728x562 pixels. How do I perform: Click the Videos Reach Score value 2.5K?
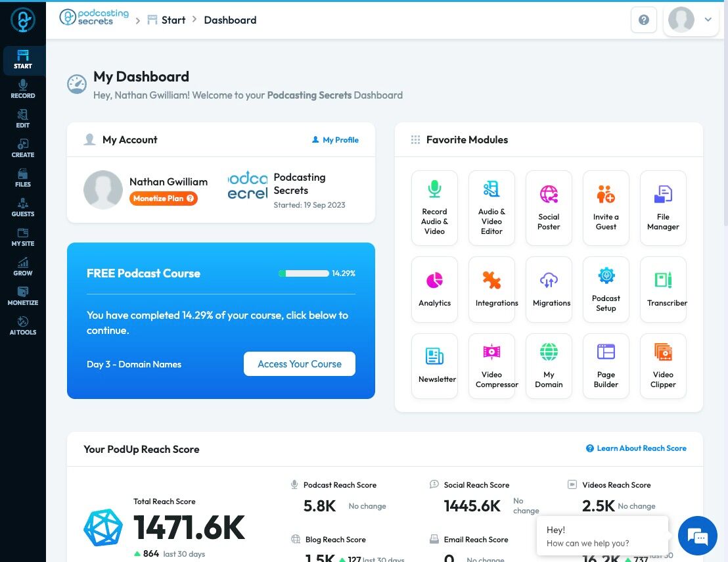point(599,506)
